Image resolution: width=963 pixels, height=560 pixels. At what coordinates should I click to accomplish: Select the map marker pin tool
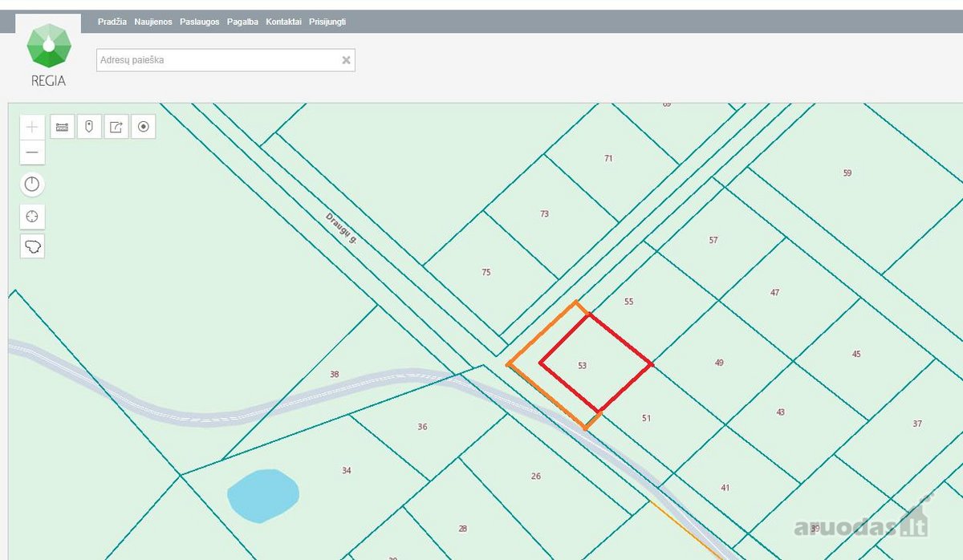pyautogui.click(x=89, y=127)
